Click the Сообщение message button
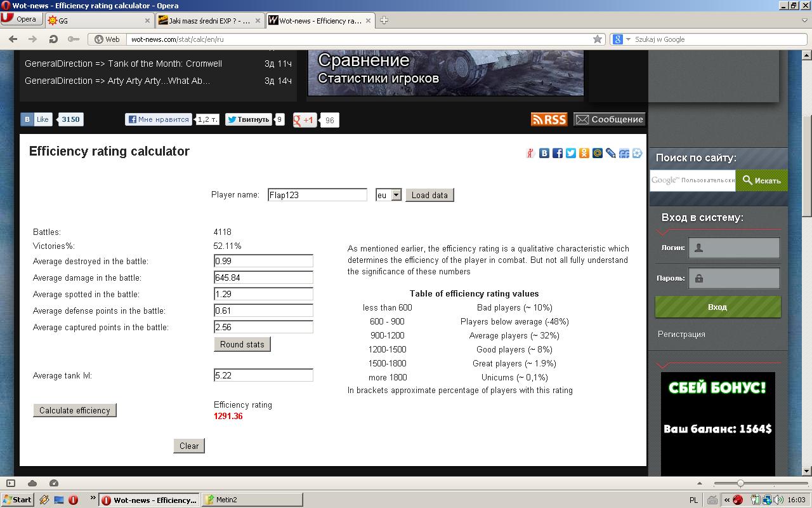The image size is (812, 508). [x=609, y=119]
